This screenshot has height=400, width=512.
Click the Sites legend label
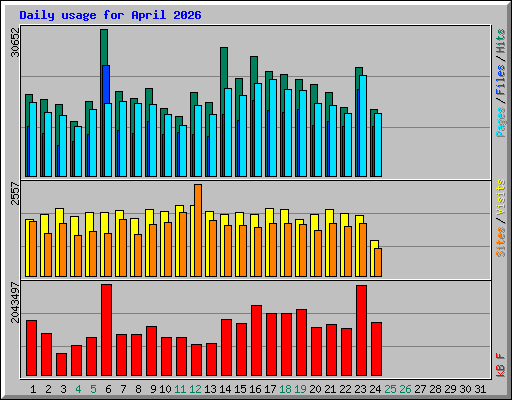(x=500, y=242)
